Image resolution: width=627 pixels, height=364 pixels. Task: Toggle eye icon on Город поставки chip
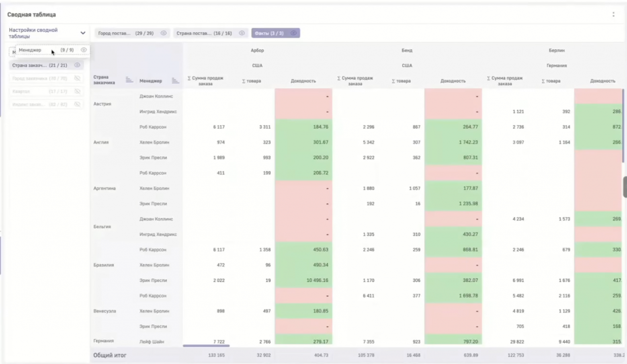[164, 33]
